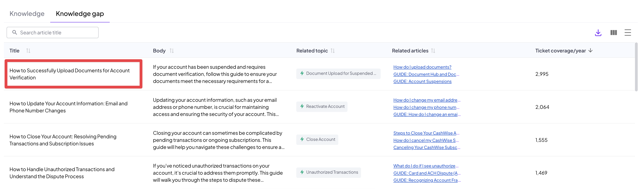This screenshot has width=644, height=189.
Task: Open 'GUIDE: Account Suspensions' link
Action: pos(422,81)
